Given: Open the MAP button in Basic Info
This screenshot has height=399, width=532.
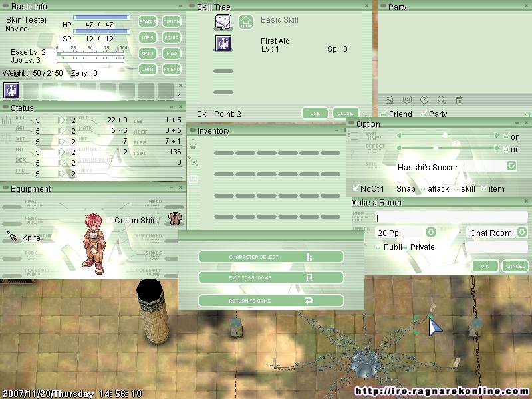Looking at the screenshot, I should [172, 53].
